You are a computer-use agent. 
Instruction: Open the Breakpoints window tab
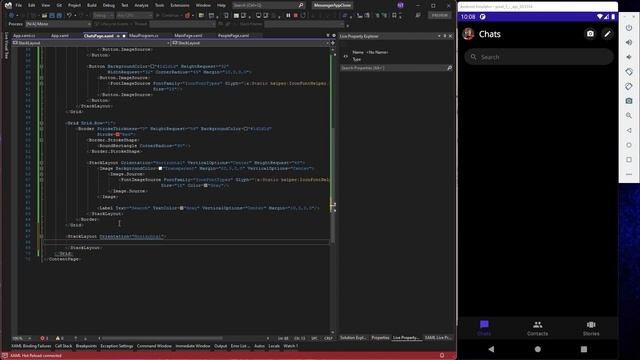[x=86, y=346]
